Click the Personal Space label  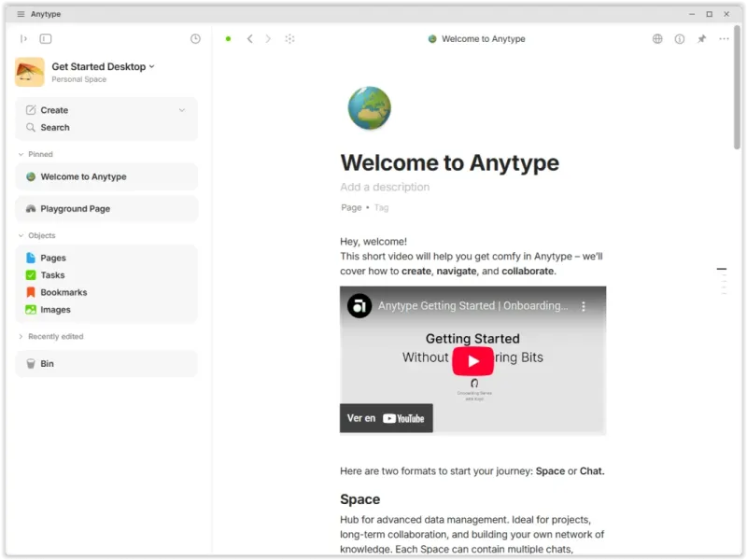[x=79, y=79]
